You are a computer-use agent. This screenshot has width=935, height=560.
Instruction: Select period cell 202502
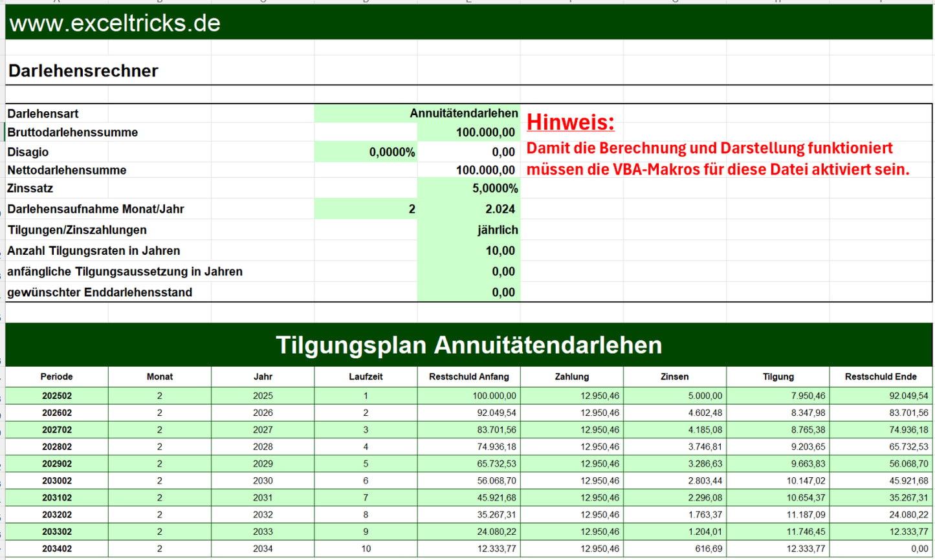[57, 396]
